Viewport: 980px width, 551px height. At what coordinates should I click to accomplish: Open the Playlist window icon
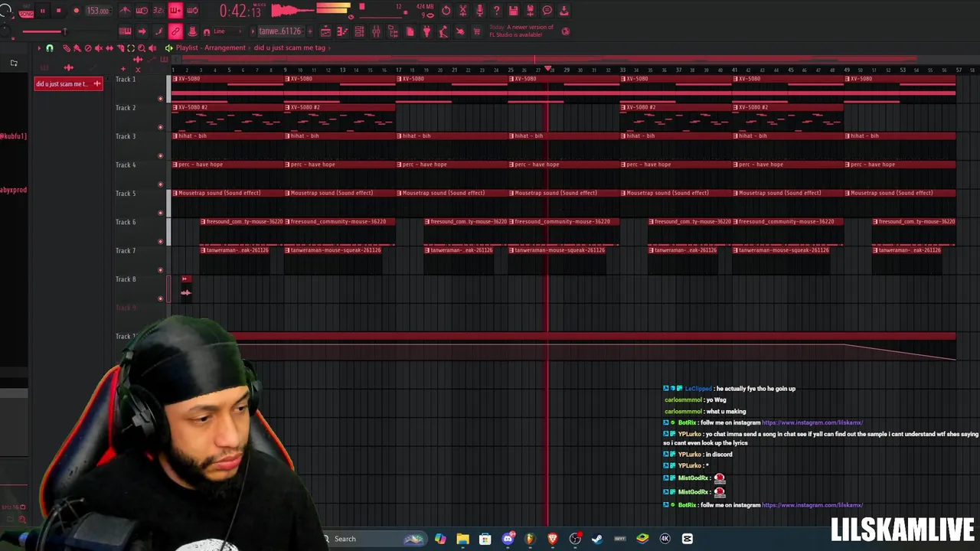pyautogui.click(x=325, y=31)
